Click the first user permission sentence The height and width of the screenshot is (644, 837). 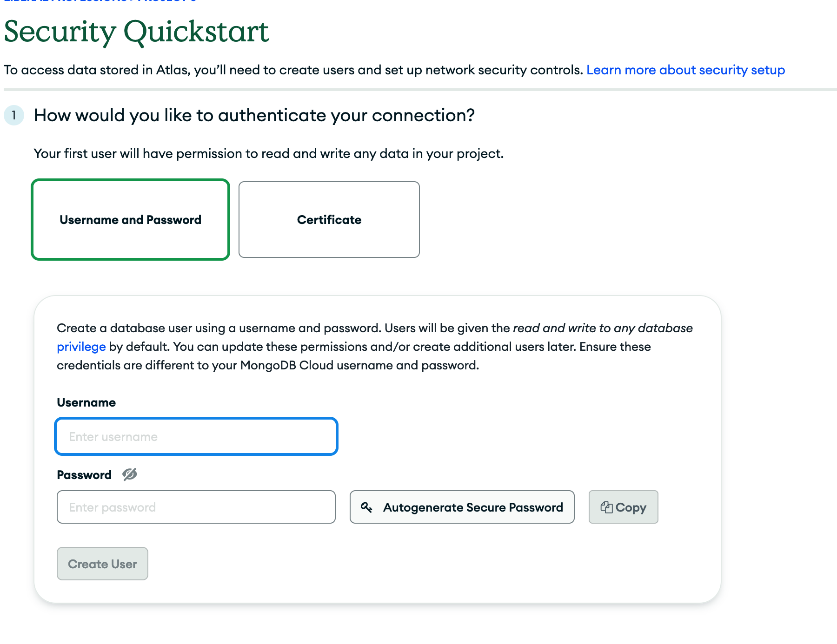(x=269, y=154)
